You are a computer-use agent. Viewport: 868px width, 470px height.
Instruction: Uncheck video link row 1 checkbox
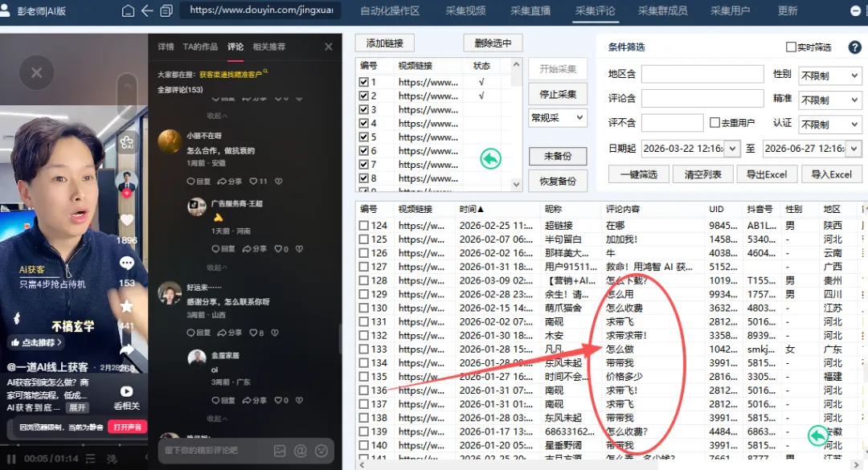pos(365,81)
